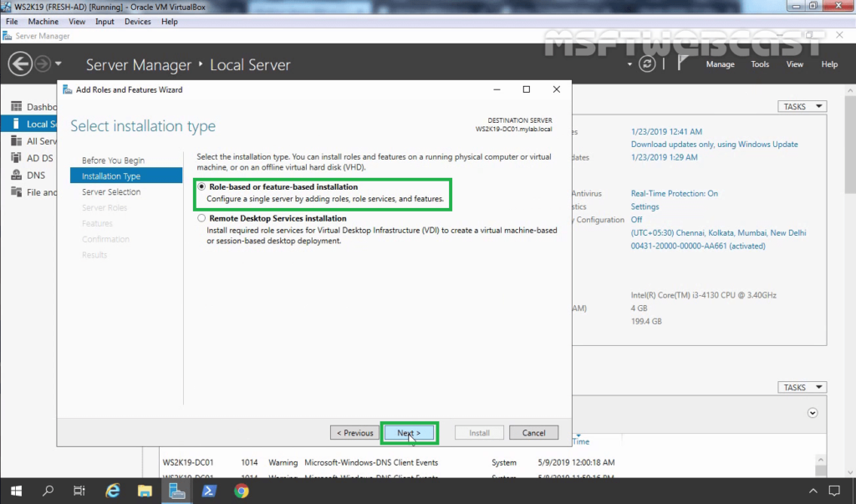
Task: Click the events list scroll-up arrow
Action: 820,460
